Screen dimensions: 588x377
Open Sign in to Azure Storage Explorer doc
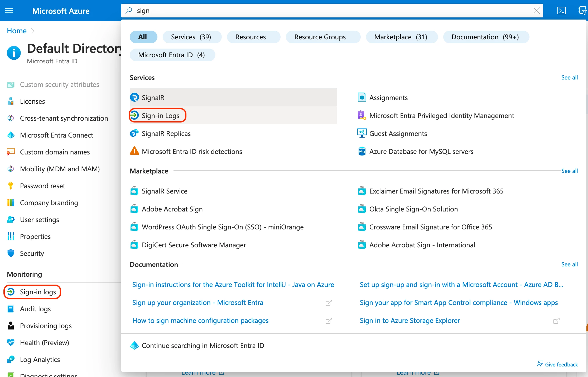pyautogui.click(x=409, y=321)
